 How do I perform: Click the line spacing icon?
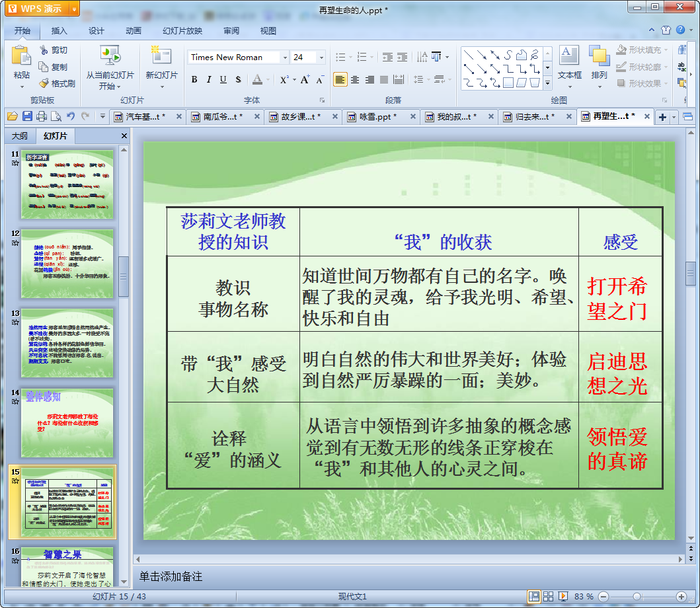tap(418, 79)
